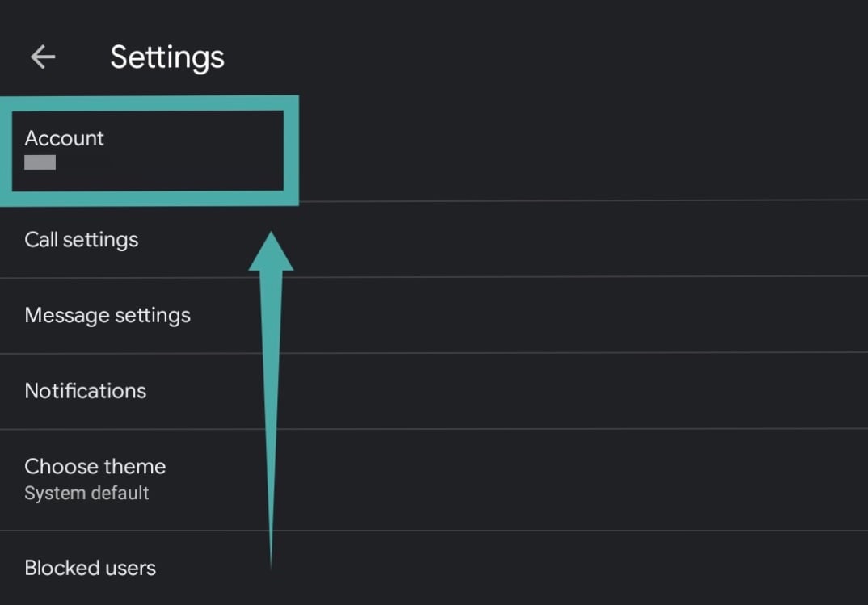Click the teal highlight border around Account
This screenshot has height=605, width=868.
coord(292,150)
